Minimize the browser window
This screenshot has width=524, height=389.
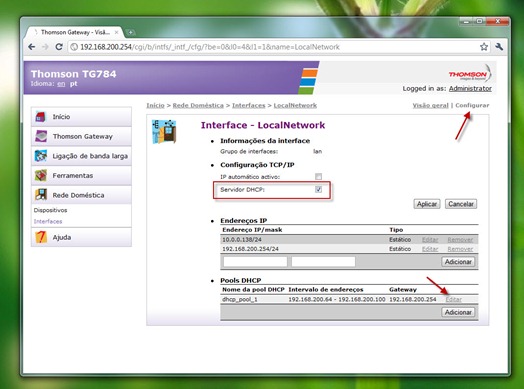point(467,21)
